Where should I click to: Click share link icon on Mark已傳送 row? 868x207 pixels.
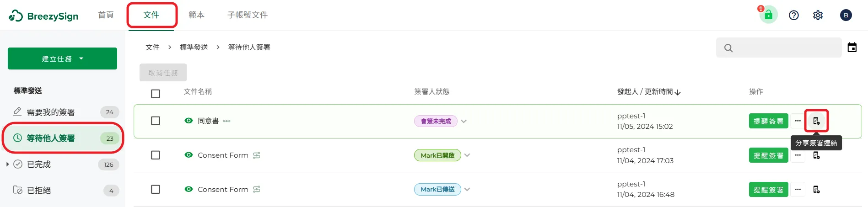pyautogui.click(x=816, y=190)
